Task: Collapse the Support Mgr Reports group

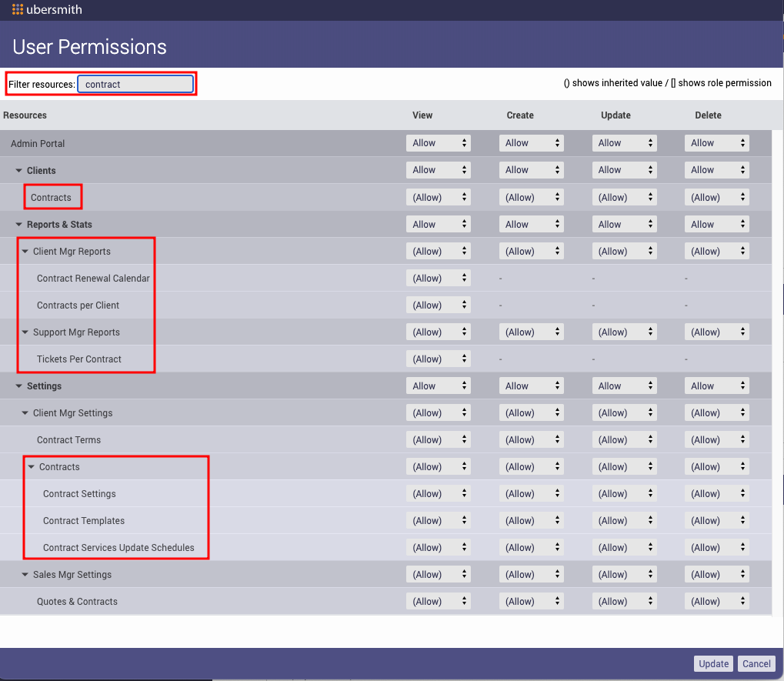Action: coord(25,332)
